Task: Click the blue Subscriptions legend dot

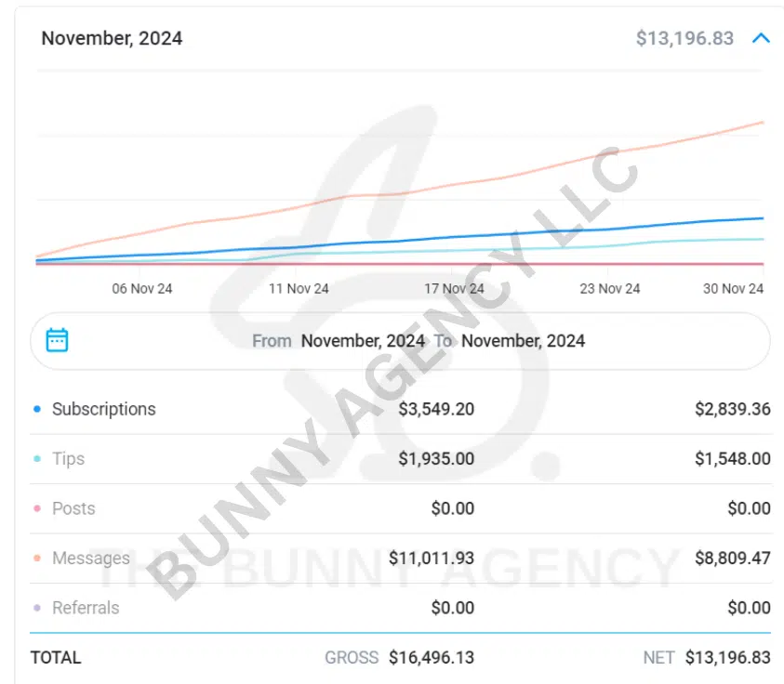Action: [36, 409]
